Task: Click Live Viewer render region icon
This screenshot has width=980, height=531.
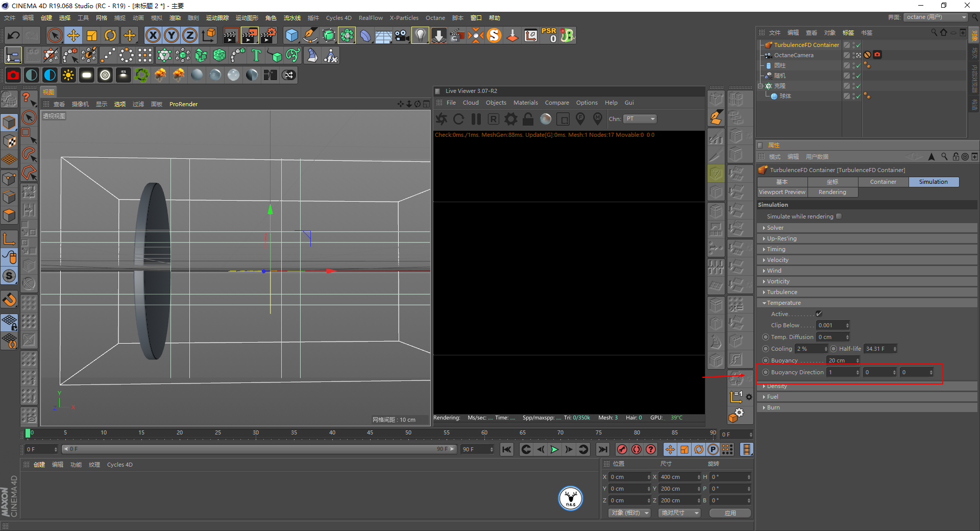Action: [563, 119]
